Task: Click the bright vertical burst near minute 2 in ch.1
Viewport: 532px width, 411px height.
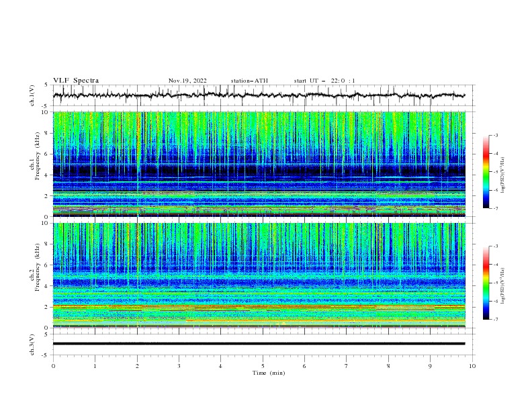Action: pyautogui.click(x=138, y=142)
